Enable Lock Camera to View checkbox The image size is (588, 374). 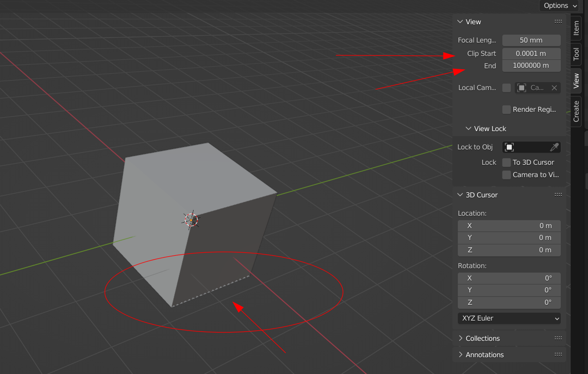(x=506, y=175)
